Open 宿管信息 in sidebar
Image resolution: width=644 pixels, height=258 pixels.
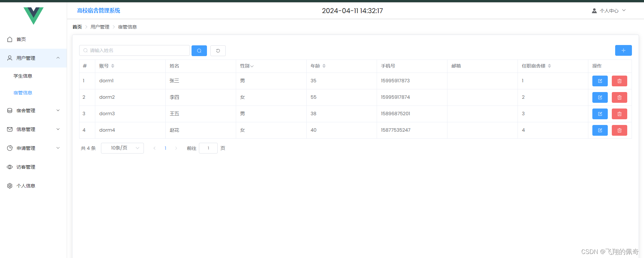coord(23,93)
